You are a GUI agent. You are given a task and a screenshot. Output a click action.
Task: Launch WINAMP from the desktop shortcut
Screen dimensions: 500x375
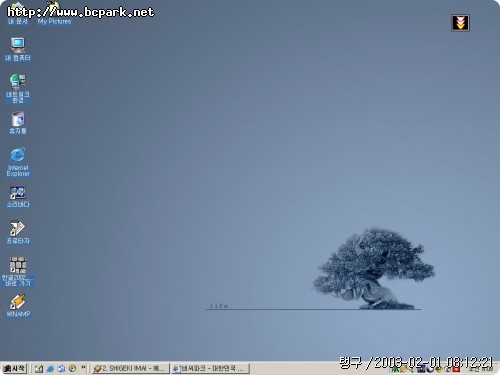coord(18,306)
